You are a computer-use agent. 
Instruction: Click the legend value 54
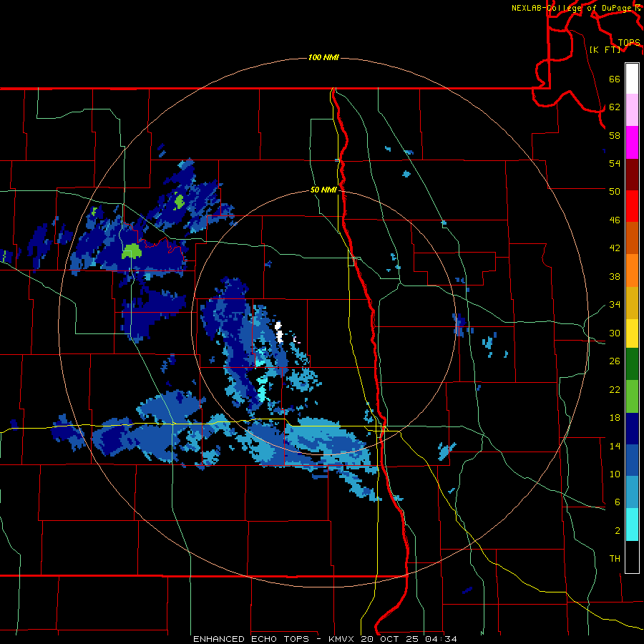pos(615,163)
